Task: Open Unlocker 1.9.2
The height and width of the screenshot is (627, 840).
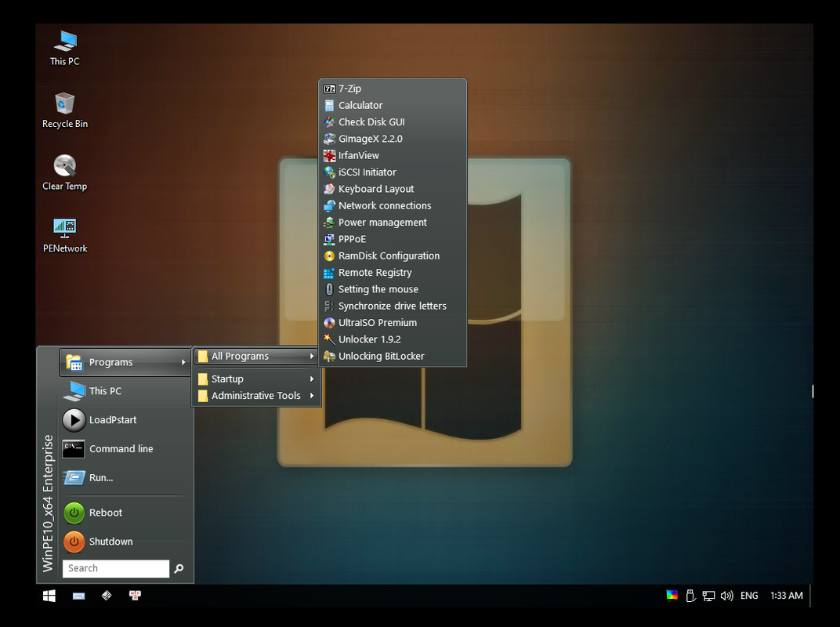Action: [392, 339]
